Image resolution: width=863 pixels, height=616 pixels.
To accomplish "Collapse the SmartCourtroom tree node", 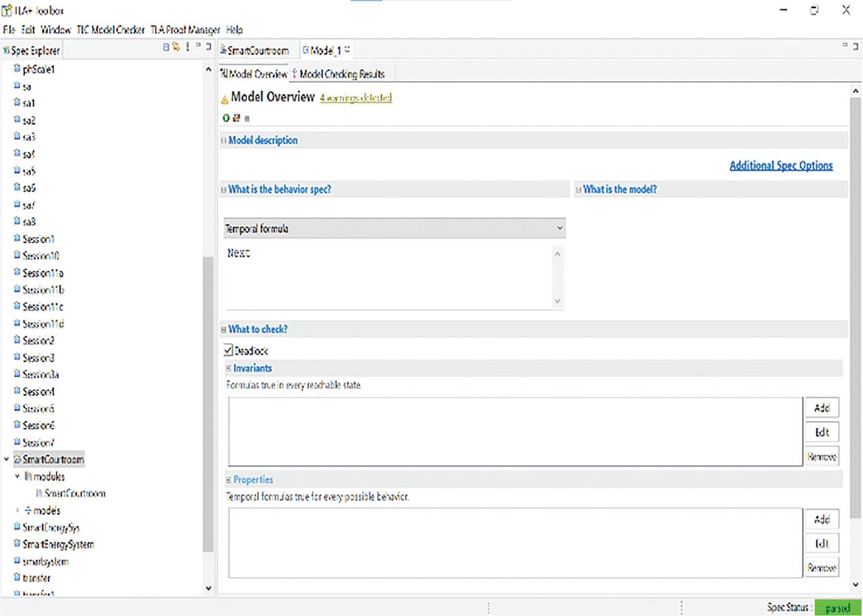I will click(x=7, y=460).
